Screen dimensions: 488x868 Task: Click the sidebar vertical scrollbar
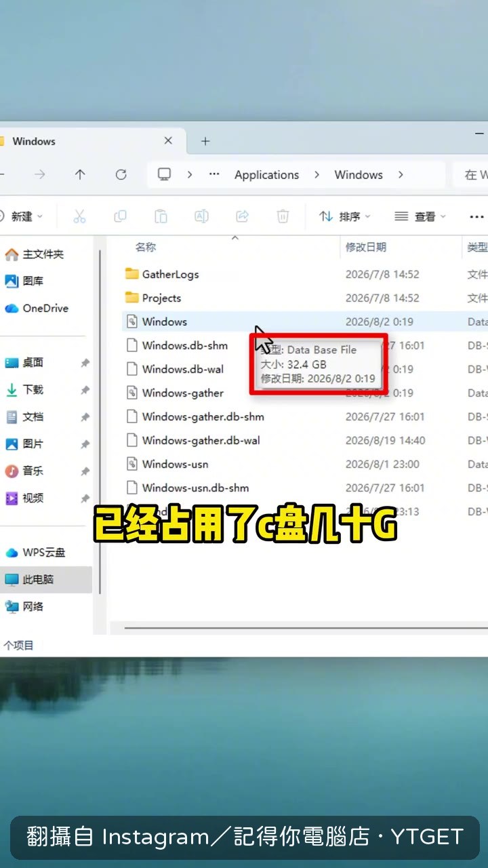tap(100, 420)
